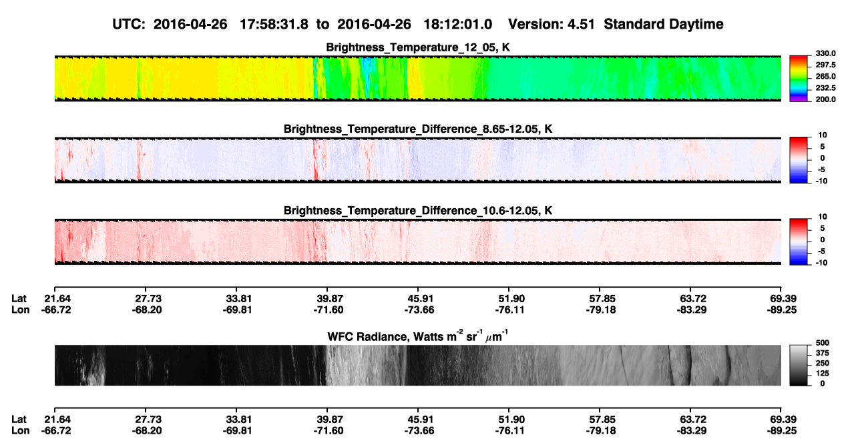
Task: Click the 200.0 colorbar label
Action: (x=825, y=99)
